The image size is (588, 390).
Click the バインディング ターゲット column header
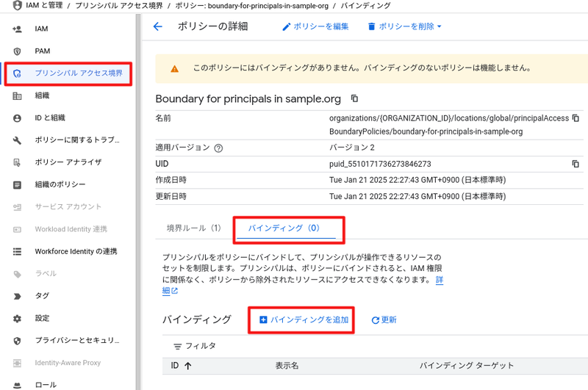(x=466, y=366)
